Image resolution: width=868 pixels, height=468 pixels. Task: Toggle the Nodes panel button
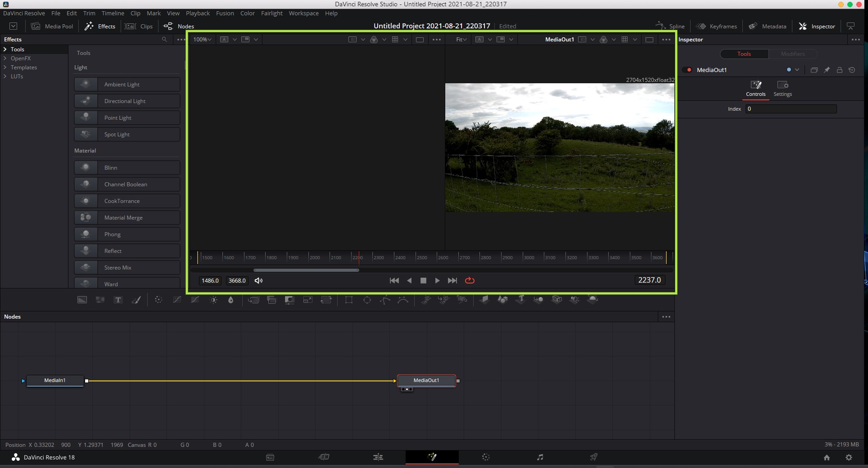179,26
